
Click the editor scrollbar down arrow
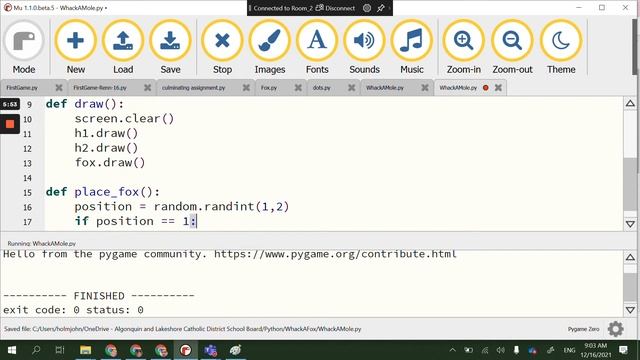(x=630, y=224)
